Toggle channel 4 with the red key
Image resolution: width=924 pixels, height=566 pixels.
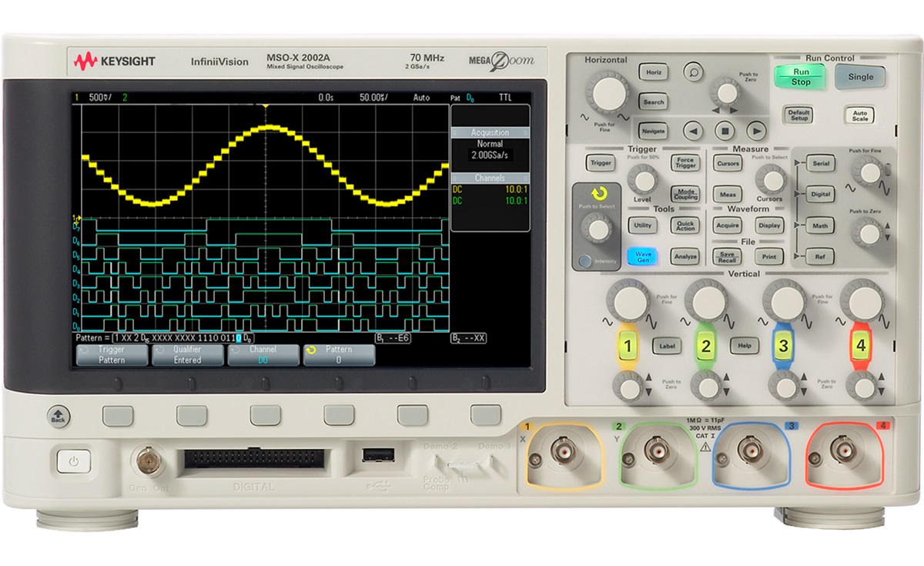860,347
